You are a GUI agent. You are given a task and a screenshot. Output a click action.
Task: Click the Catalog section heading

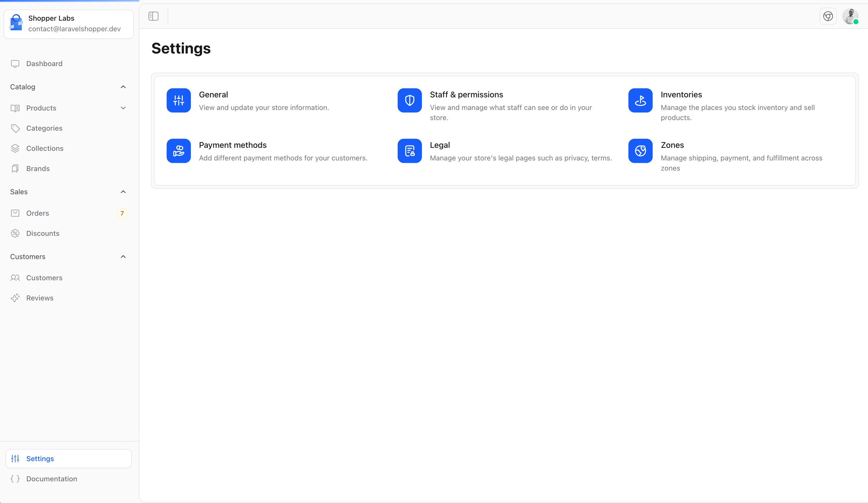click(x=23, y=87)
